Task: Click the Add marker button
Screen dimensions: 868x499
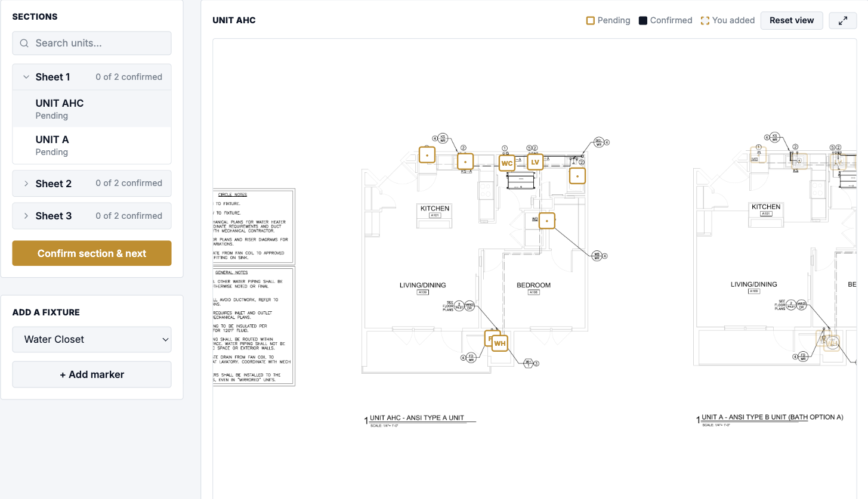Action: 92,374
